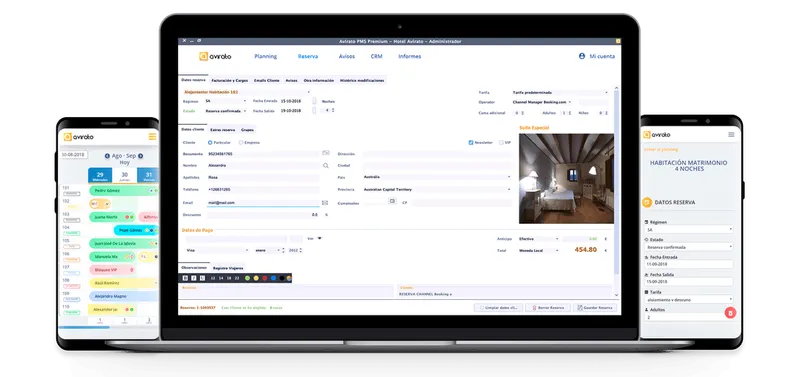Viewport: 800px width, 377px height.
Task: Click the Email field containing mail@mail.com
Action: click(262, 203)
